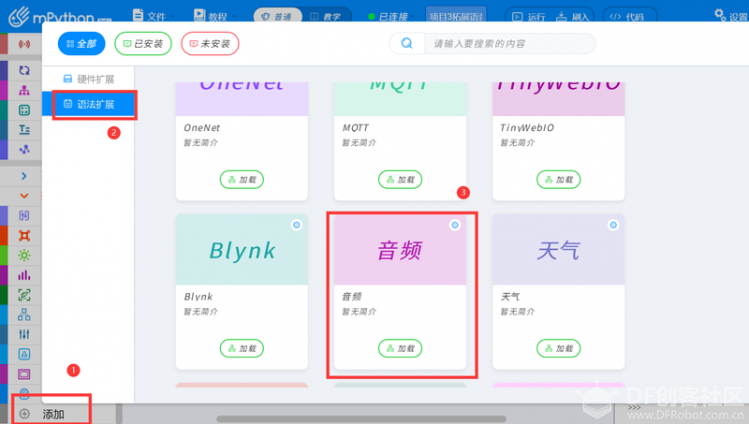Load the 音频 audio extension
749x424 pixels.
point(400,349)
